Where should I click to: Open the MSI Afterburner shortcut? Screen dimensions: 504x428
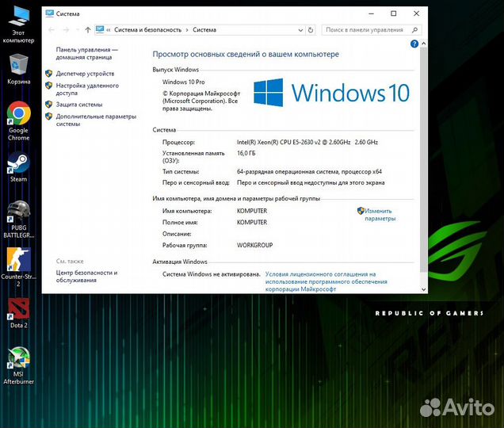point(19,365)
